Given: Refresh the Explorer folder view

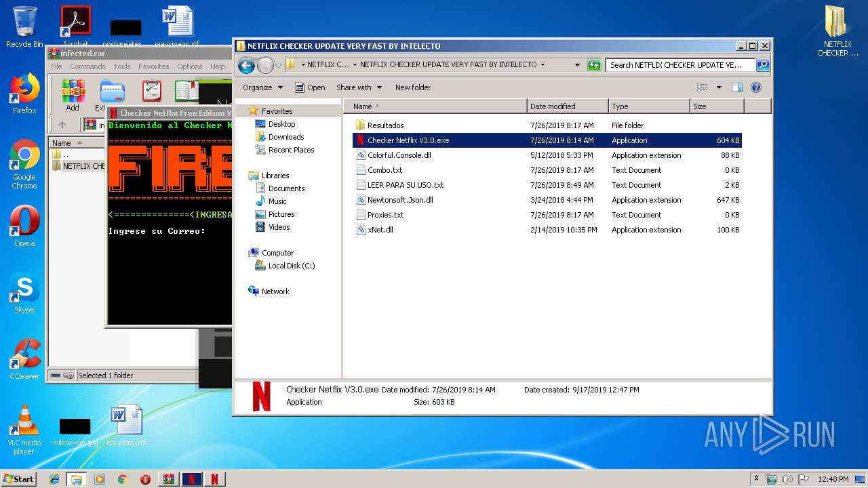Looking at the screenshot, I should tap(594, 65).
